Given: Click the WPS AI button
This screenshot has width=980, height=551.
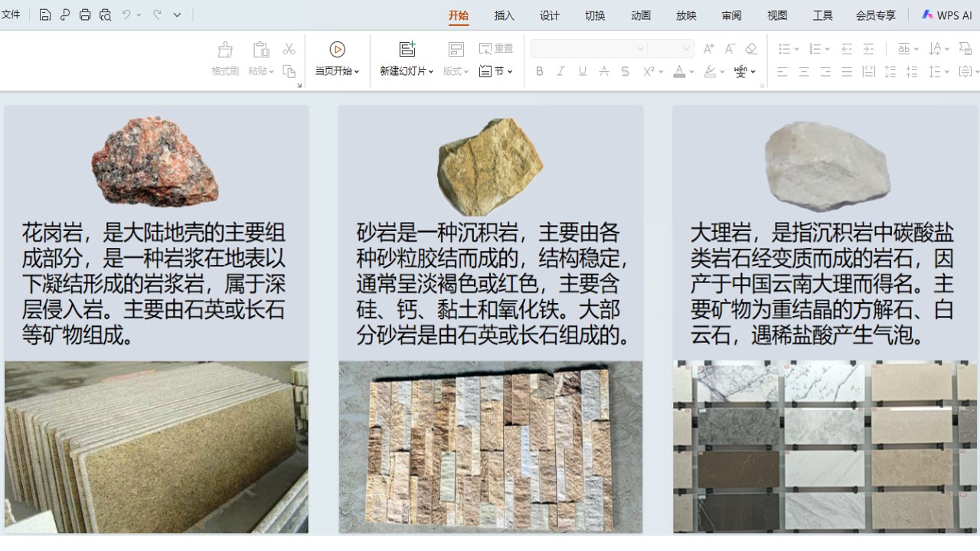Looking at the screenshot, I should (x=947, y=15).
